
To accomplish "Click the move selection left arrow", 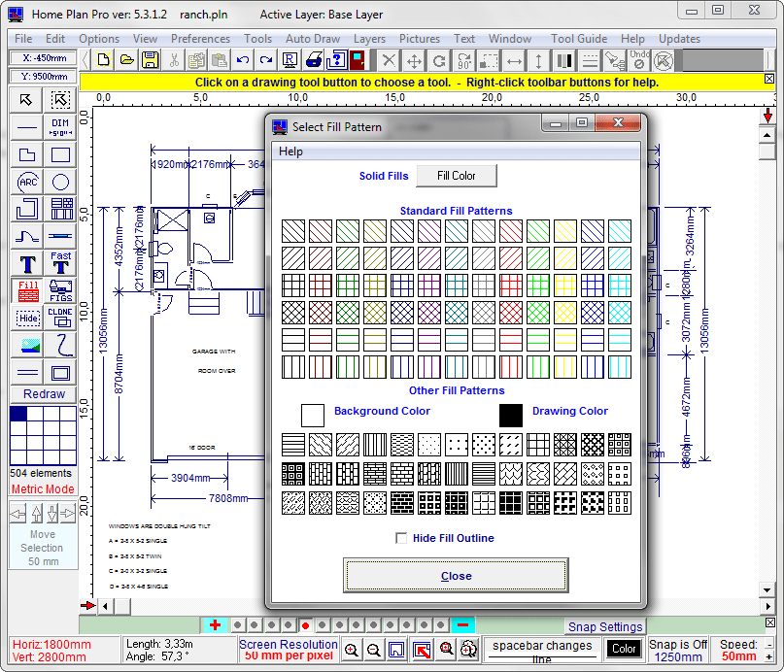I will coord(18,513).
